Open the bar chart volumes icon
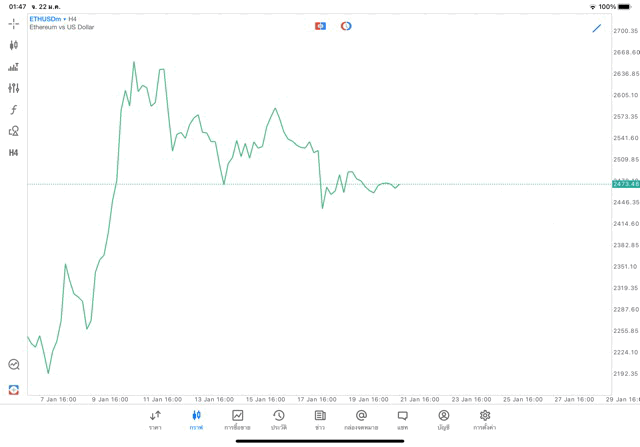Screen dimensions: 640x447 (13, 67)
